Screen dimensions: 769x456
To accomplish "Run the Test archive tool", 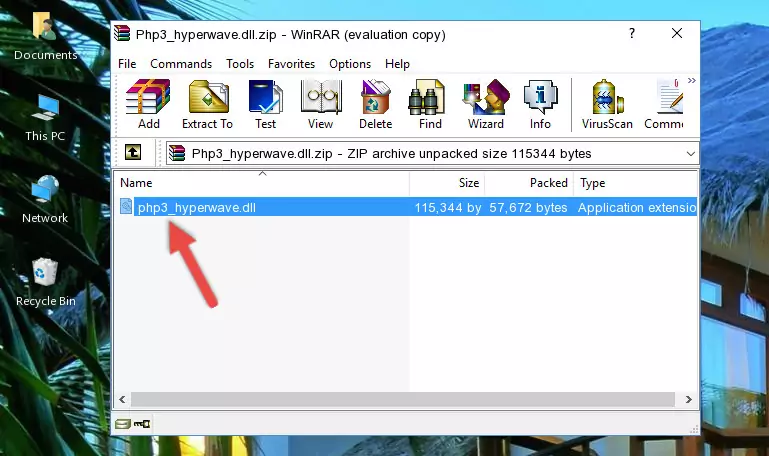I will (265, 104).
